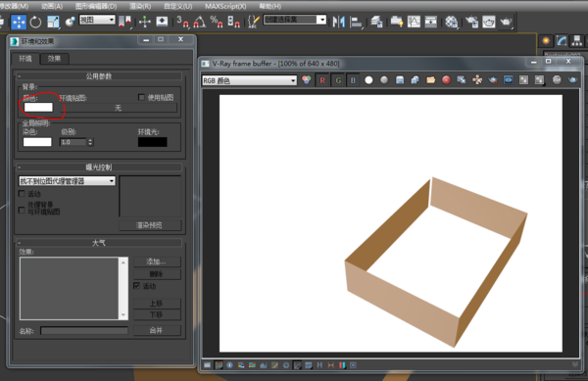Click the Stop rendering icon in frame buffer
This screenshot has width=588, height=381.
(557, 80)
